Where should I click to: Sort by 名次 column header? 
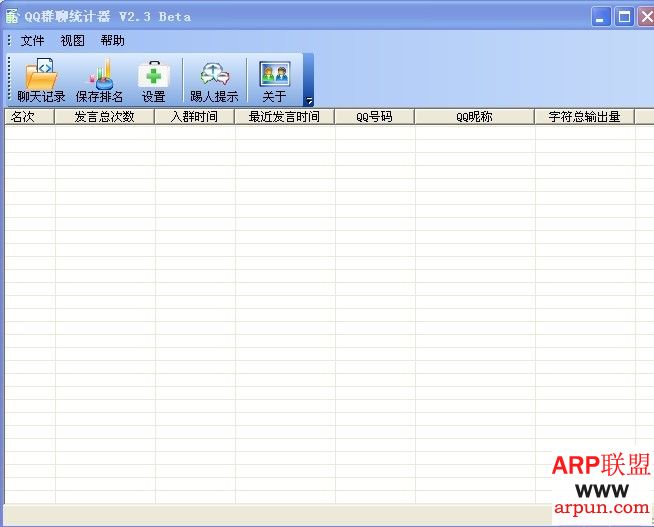(29, 117)
